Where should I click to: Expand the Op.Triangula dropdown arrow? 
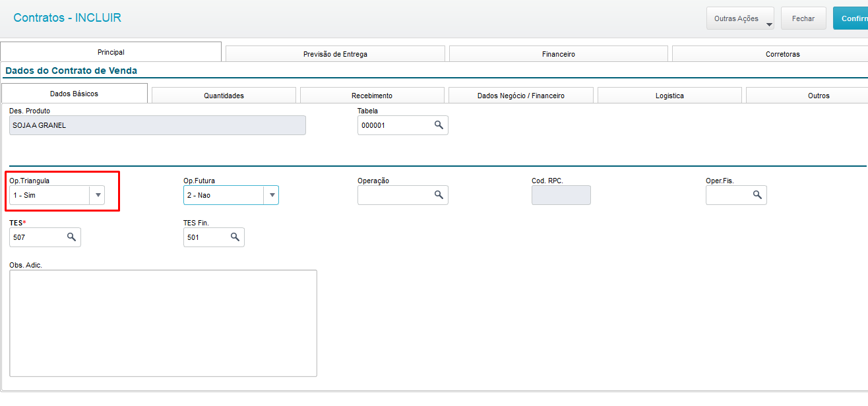(98, 195)
